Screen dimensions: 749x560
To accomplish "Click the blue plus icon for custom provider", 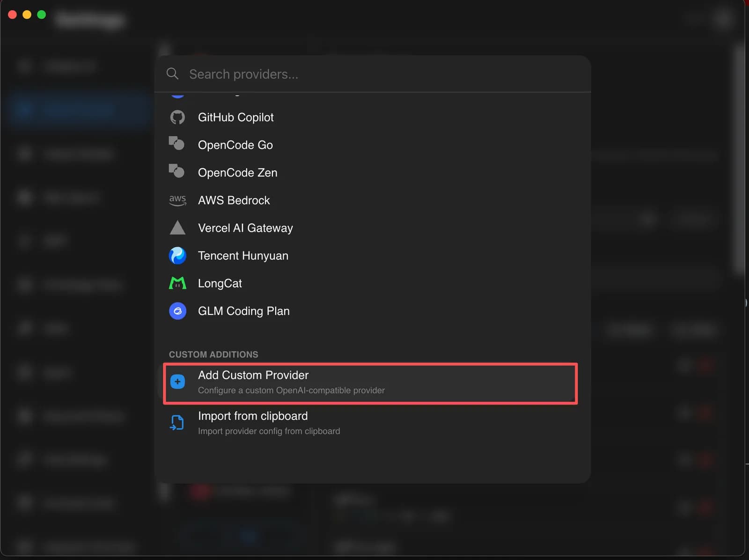I will [x=177, y=382].
